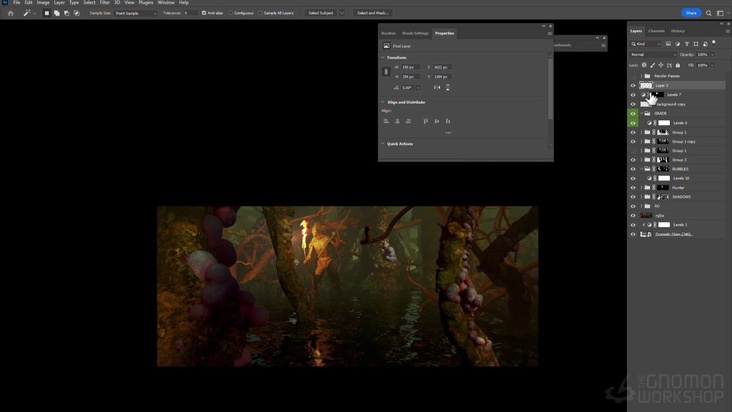The width and height of the screenshot is (732, 412).
Task: Filter layers by smart object icon
Action: (705, 44)
